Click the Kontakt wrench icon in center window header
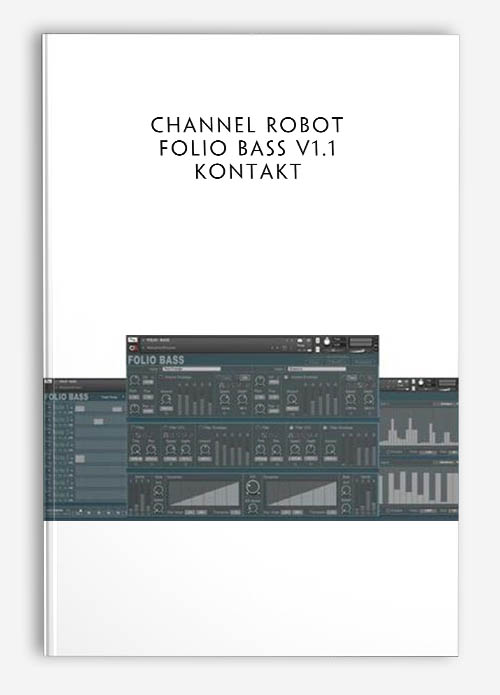The height and width of the screenshot is (695, 500). (133, 340)
